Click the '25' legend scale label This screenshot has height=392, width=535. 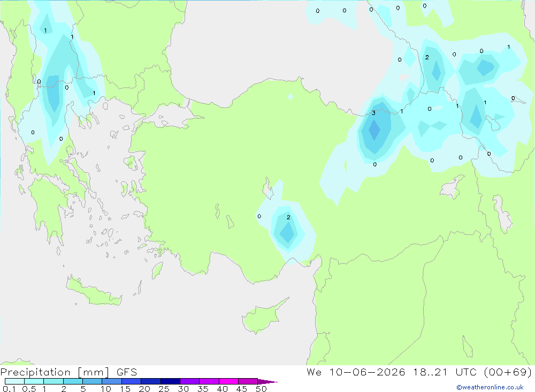(164, 389)
